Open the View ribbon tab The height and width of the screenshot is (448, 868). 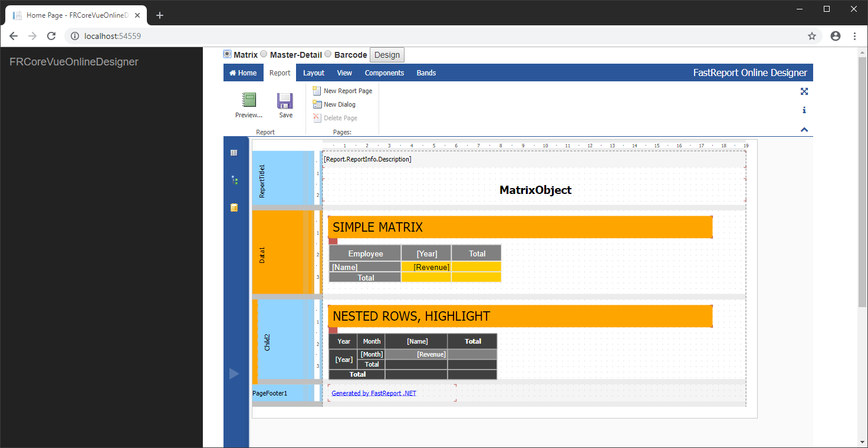pyautogui.click(x=344, y=73)
